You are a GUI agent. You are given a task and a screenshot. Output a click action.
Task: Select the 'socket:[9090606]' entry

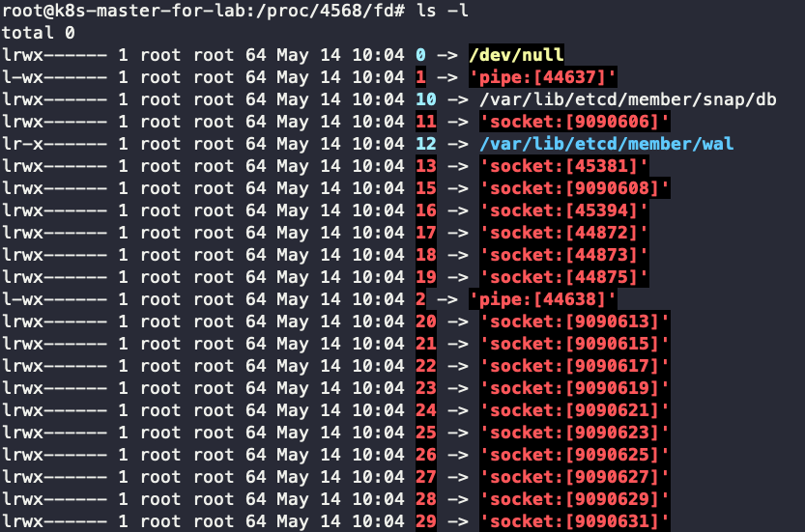pos(574,122)
